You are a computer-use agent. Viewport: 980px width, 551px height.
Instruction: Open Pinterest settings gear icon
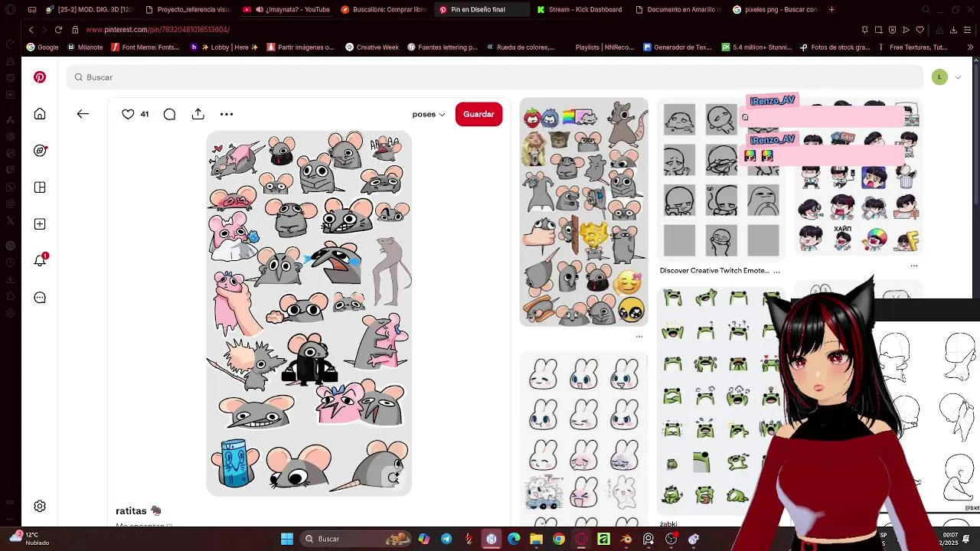40,506
